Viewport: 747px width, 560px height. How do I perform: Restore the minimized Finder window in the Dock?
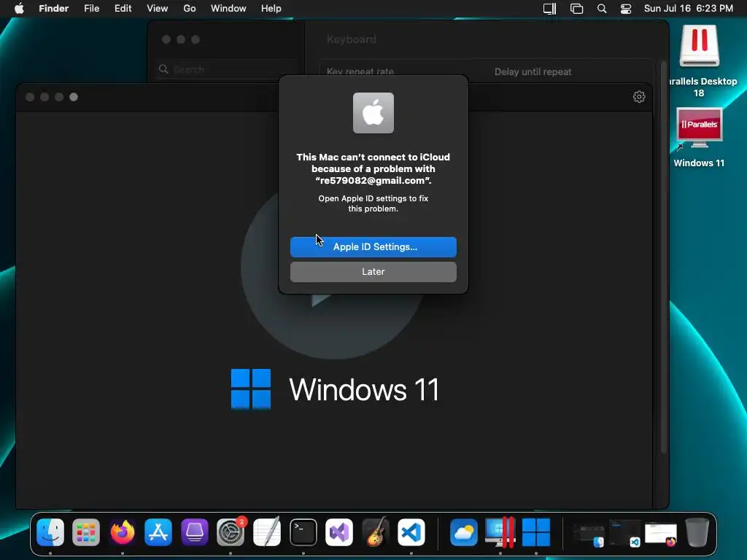pos(589,534)
